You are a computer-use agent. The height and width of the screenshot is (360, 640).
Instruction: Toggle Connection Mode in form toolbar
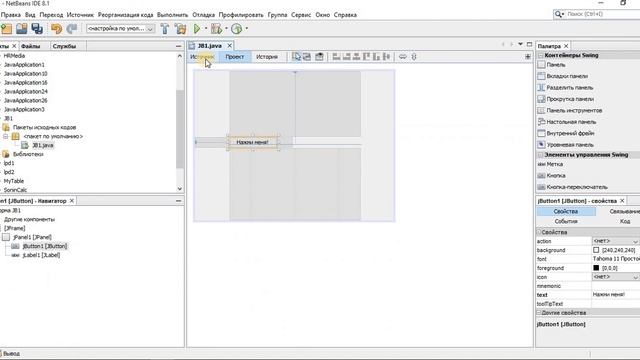point(307,57)
